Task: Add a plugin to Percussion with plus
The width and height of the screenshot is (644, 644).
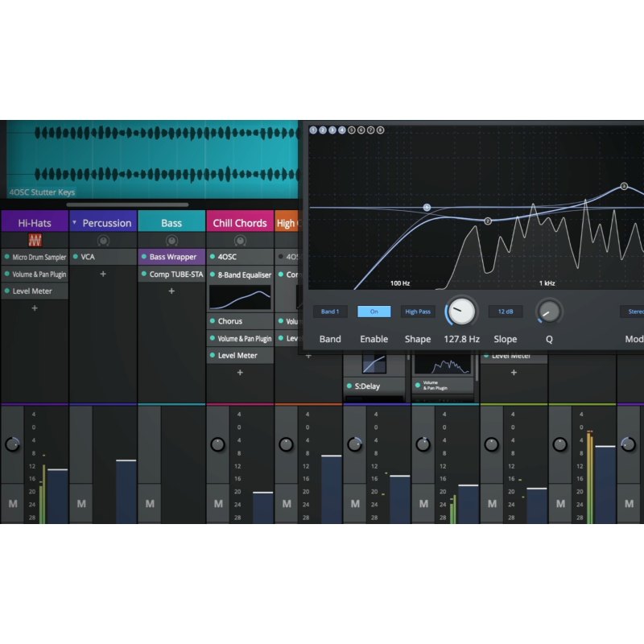Action: coord(103,274)
